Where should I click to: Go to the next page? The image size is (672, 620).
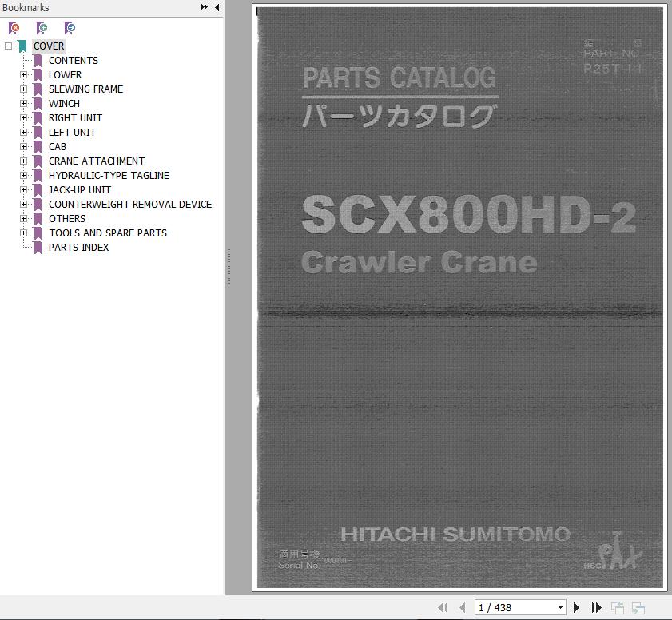tap(576, 607)
